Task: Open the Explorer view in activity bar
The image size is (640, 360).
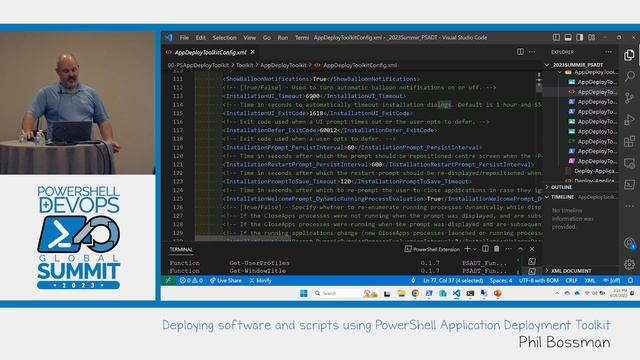Action: pos(629,55)
